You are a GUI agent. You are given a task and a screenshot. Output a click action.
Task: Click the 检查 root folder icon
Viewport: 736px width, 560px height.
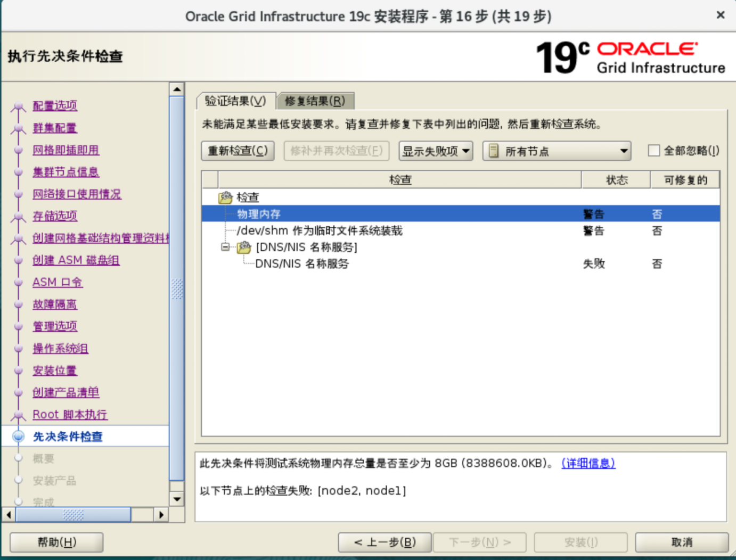click(x=226, y=197)
